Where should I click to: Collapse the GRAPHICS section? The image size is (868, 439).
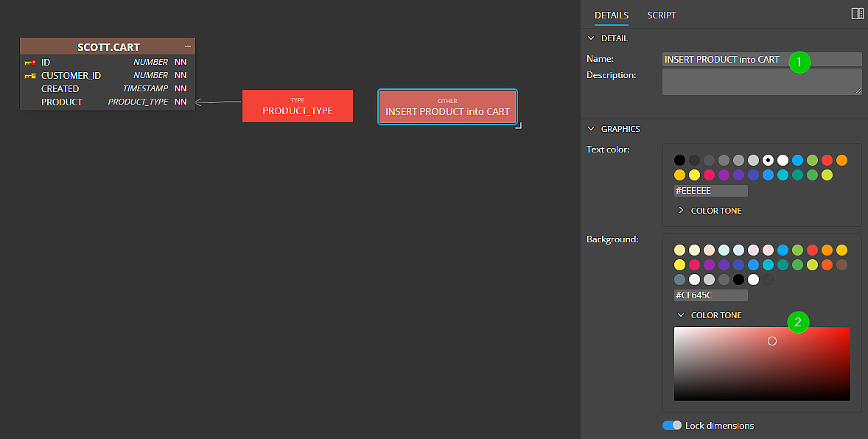(x=590, y=129)
